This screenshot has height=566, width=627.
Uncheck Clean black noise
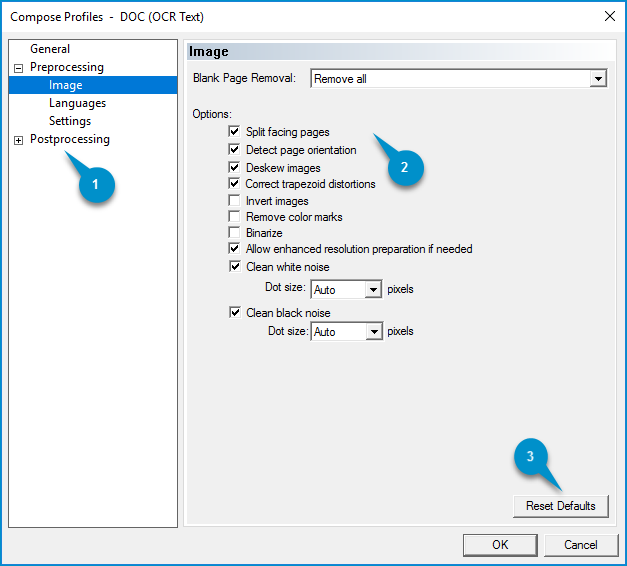point(235,312)
